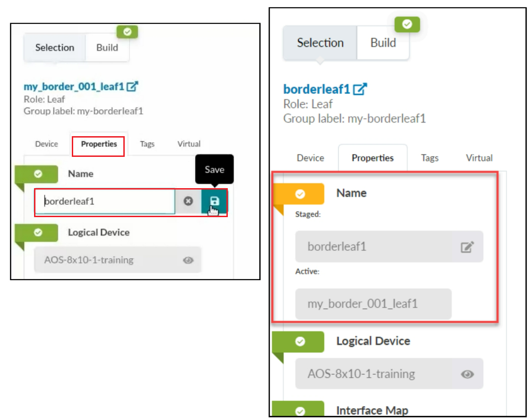Click green check badge above left Build tab
Viewport: 532px width, 420px height.
pos(127,32)
